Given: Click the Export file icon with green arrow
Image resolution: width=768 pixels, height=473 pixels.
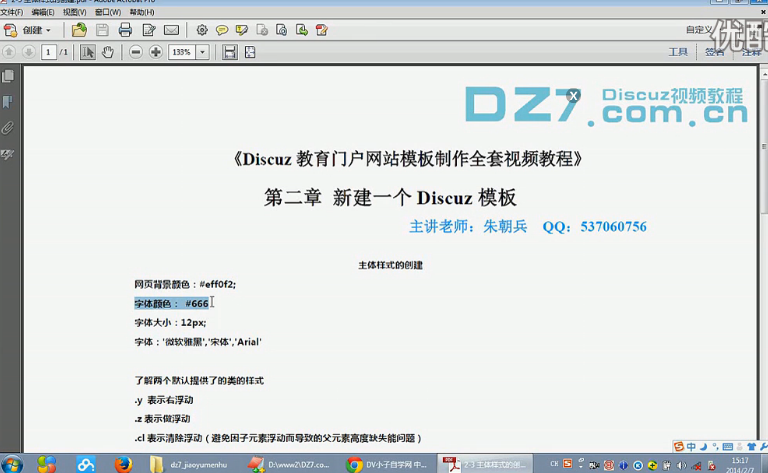Looking at the screenshot, I should pos(302,30).
